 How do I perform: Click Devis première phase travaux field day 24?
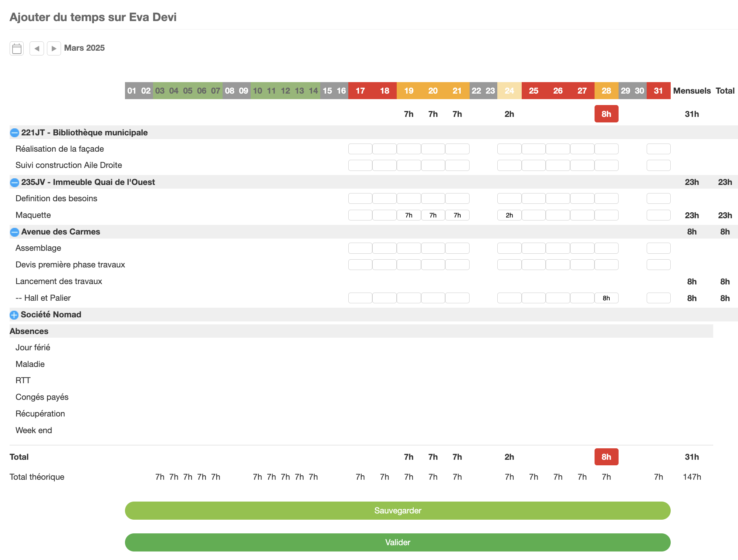coord(510,265)
